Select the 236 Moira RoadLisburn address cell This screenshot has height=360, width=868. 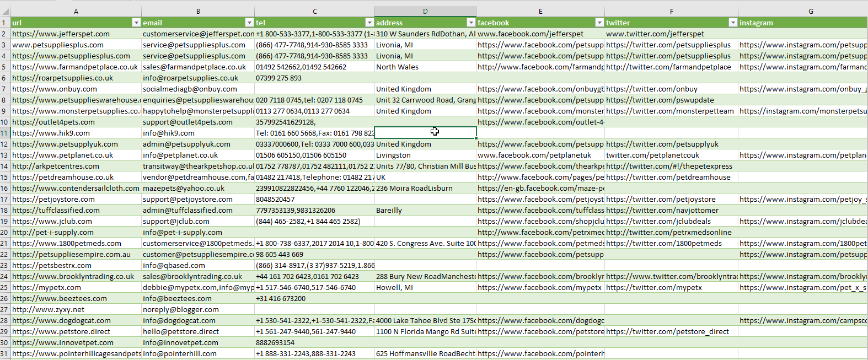coord(425,188)
